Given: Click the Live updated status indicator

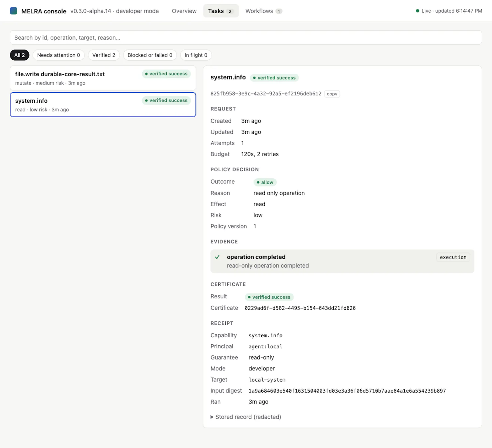Looking at the screenshot, I should coord(449,11).
